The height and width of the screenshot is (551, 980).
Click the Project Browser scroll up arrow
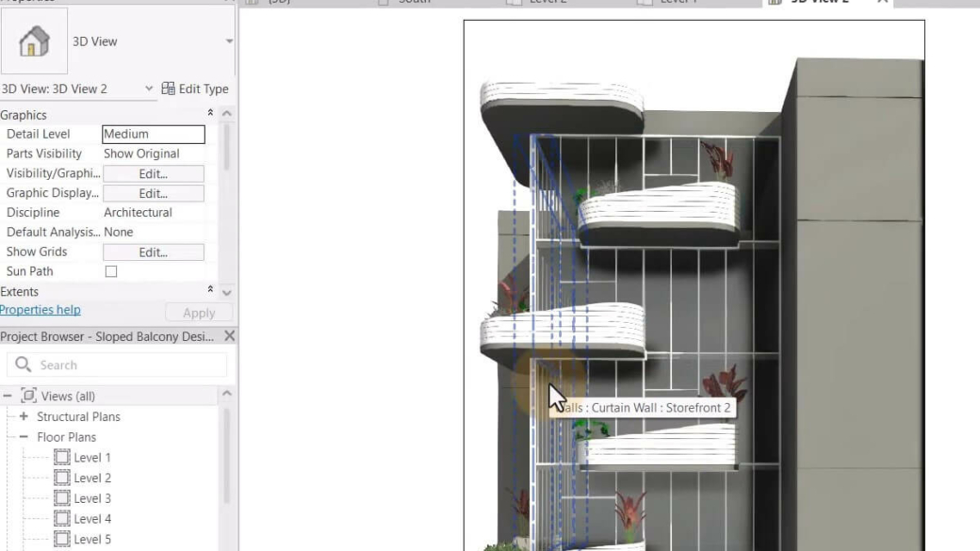click(227, 394)
